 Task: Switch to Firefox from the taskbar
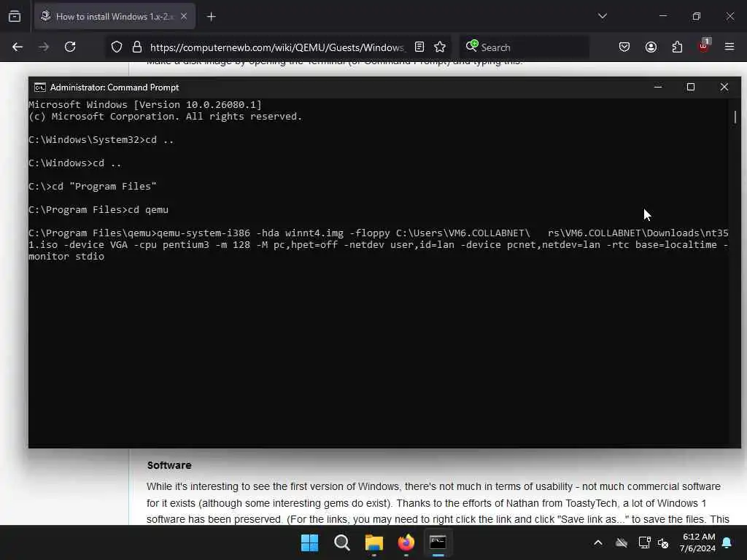point(406,542)
